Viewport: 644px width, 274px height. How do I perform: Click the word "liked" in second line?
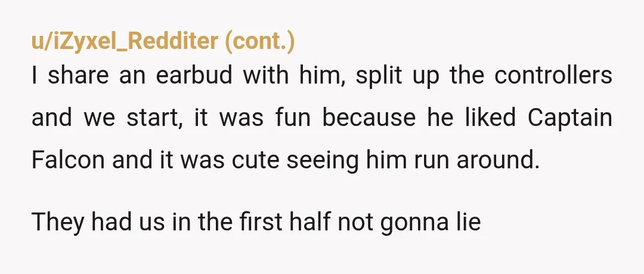coord(490,118)
